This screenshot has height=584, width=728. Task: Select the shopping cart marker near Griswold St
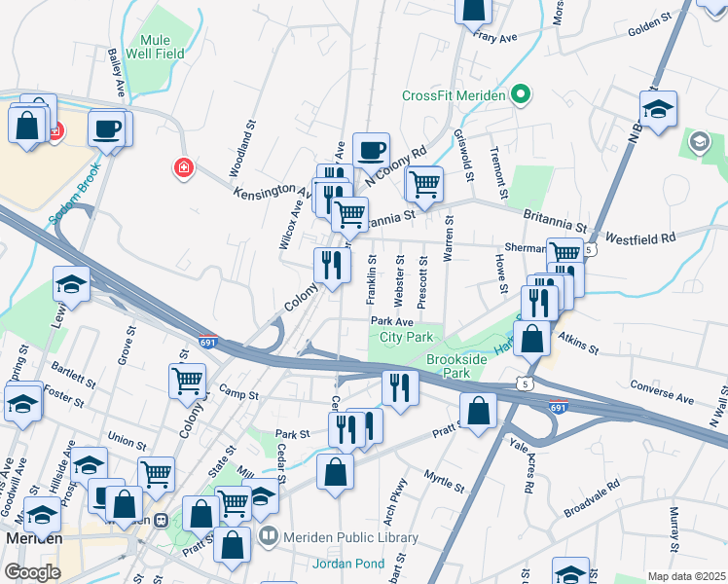(424, 186)
